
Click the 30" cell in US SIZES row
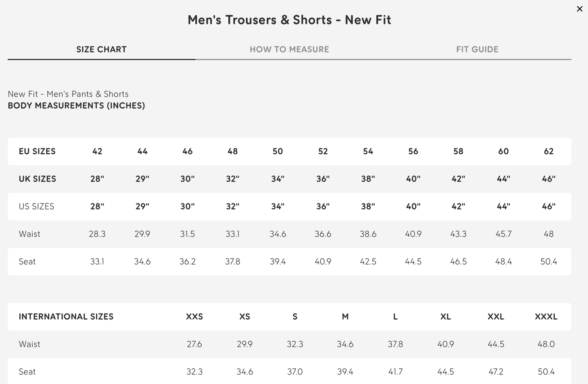click(188, 207)
